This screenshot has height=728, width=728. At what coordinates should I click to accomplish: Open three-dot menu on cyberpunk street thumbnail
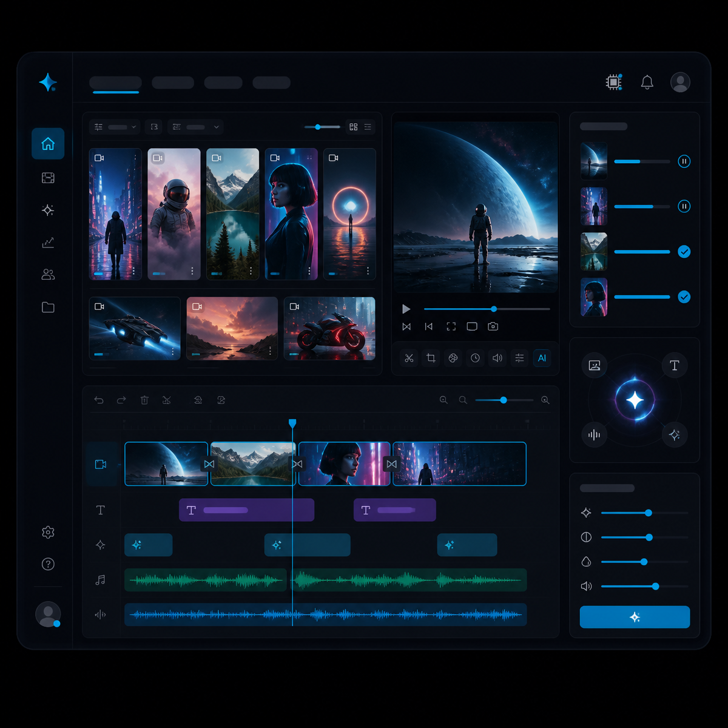click(x=134, y=271)
